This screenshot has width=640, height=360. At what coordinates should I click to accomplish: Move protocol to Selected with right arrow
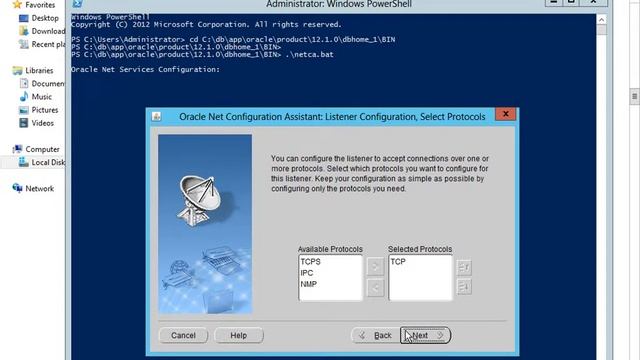(x=375, y=267)
